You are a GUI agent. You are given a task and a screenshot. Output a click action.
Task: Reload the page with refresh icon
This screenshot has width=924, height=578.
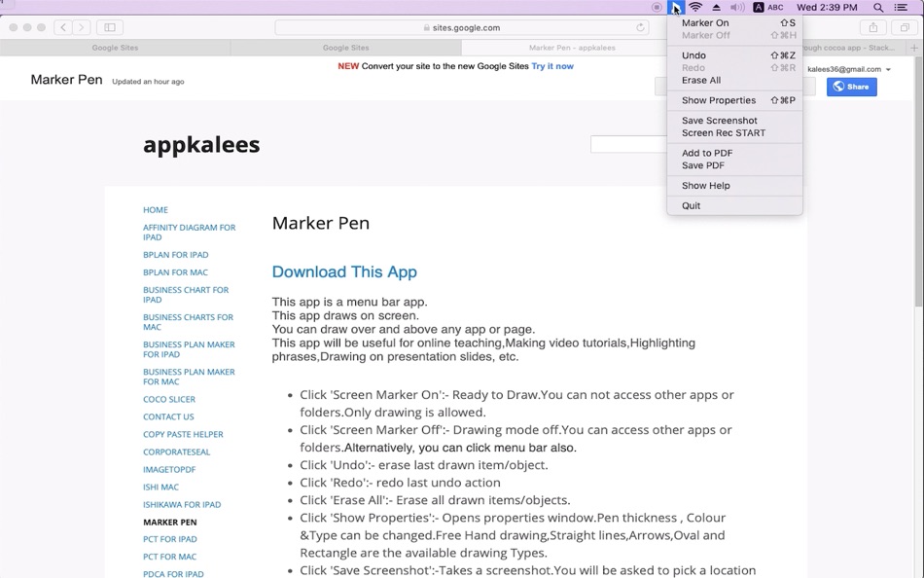coord(640,27)
